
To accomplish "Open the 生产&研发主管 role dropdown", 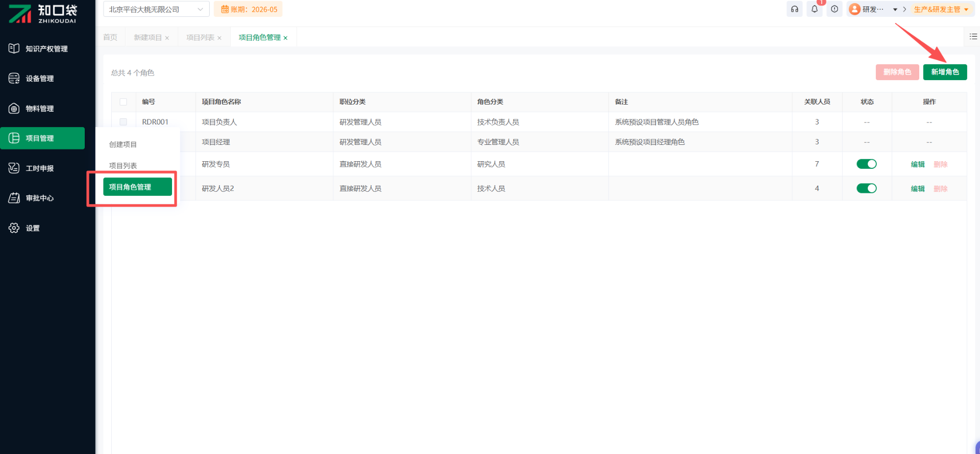I will 941,9.
